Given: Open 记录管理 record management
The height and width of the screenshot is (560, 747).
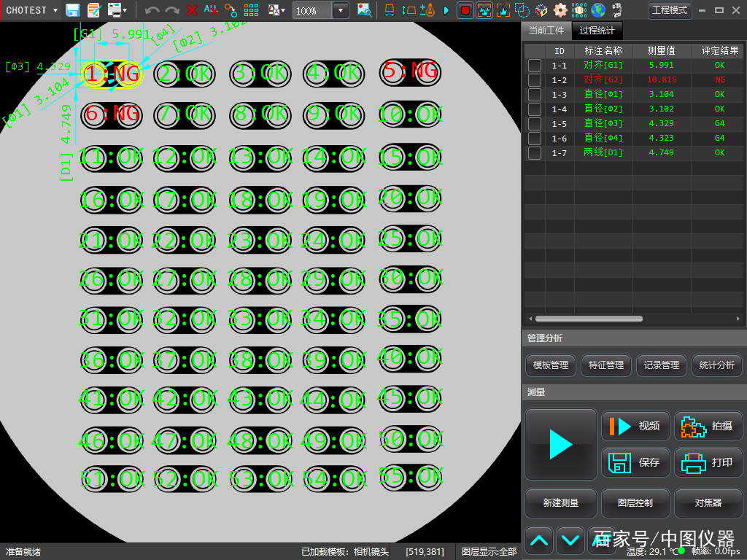Looking at the screenshot, I should tap(661, 365).
